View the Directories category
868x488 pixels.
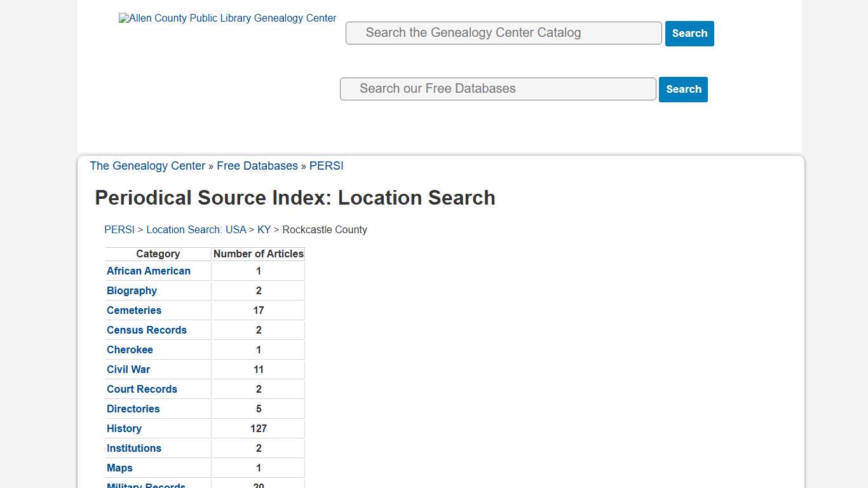[133, 409]
